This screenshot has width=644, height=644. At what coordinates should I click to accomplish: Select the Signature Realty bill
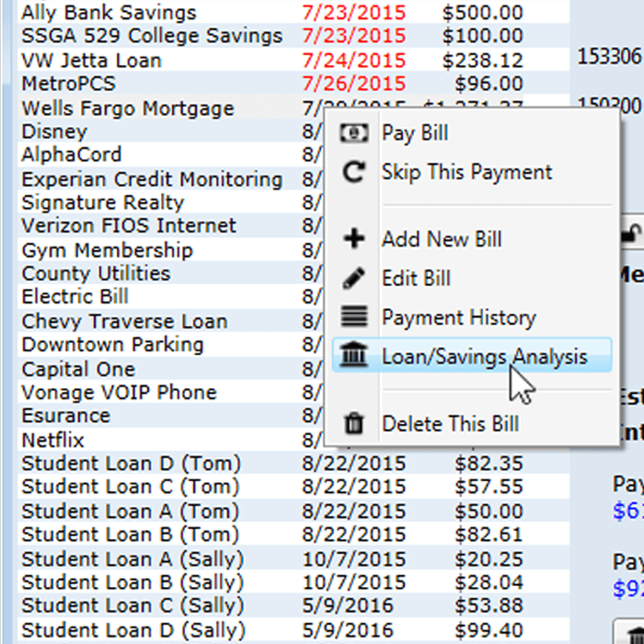click(x=170, y=202)
